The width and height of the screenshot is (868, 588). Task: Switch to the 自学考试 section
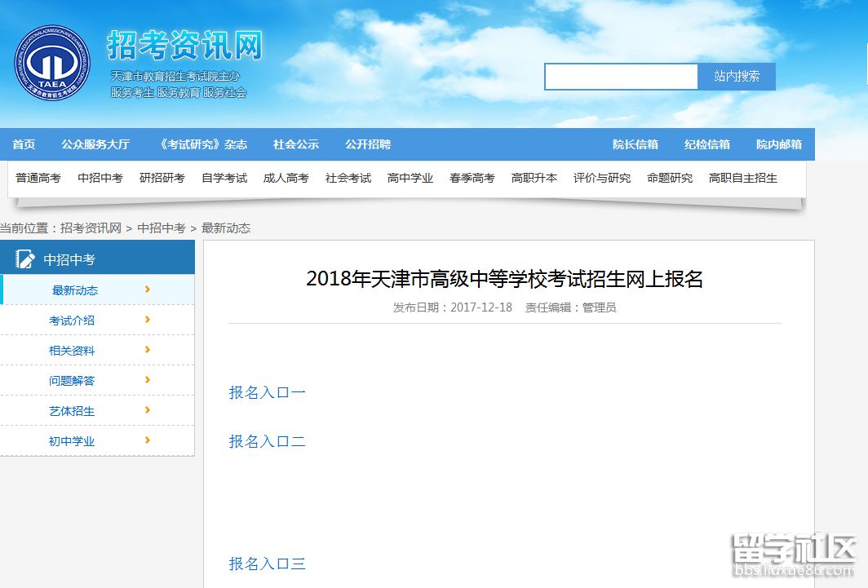pyautogui.click(x=224, y=177)
